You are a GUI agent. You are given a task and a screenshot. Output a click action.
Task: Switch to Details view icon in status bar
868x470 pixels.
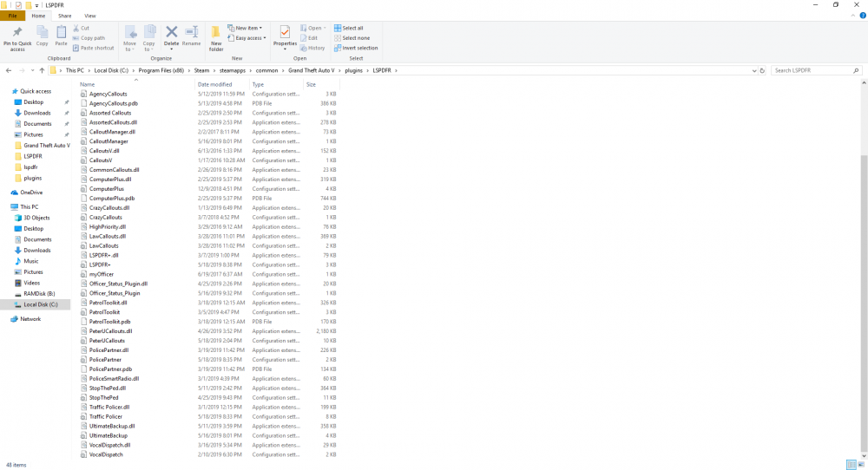[x=852, y=465]
